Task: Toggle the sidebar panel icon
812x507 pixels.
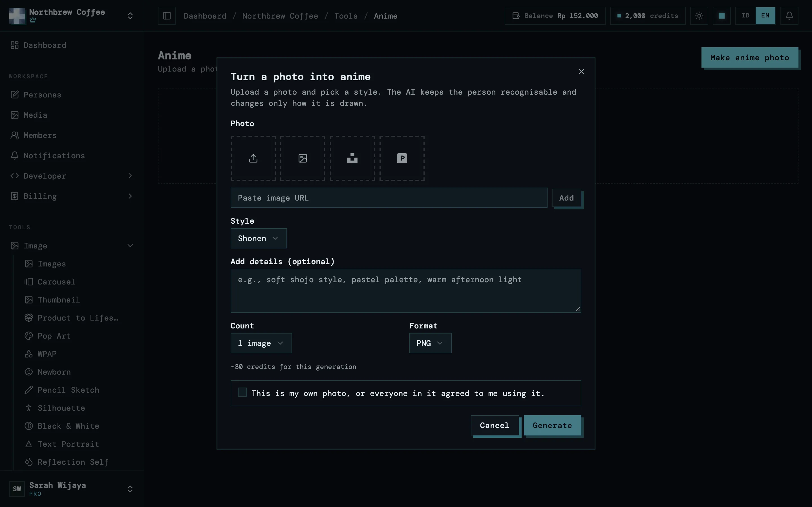Action: coord(167,16)
